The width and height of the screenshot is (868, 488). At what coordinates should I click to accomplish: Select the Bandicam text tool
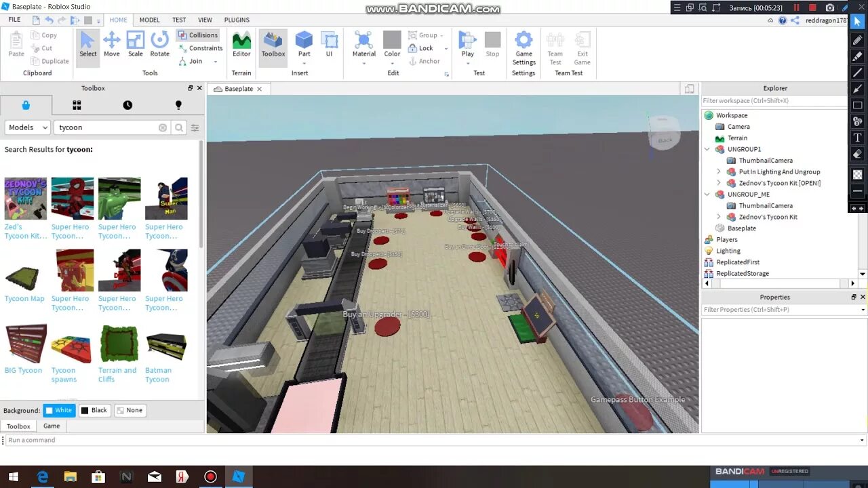(x=858, y=138)
